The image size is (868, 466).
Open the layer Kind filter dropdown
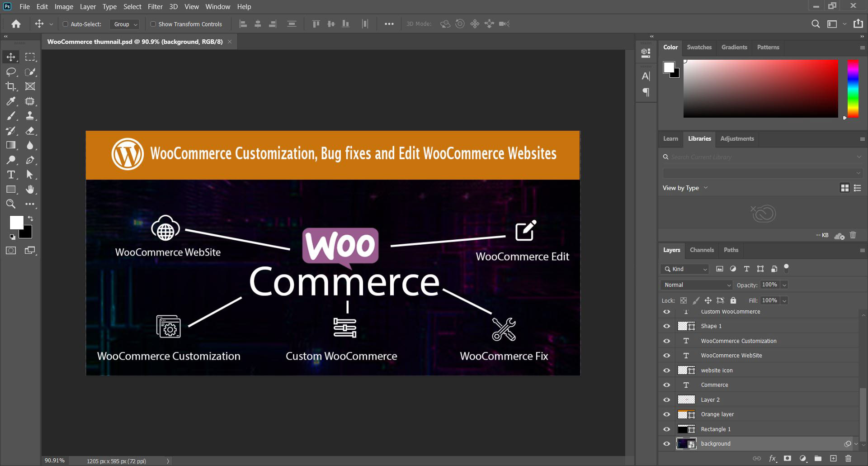[x=684, y=269]
